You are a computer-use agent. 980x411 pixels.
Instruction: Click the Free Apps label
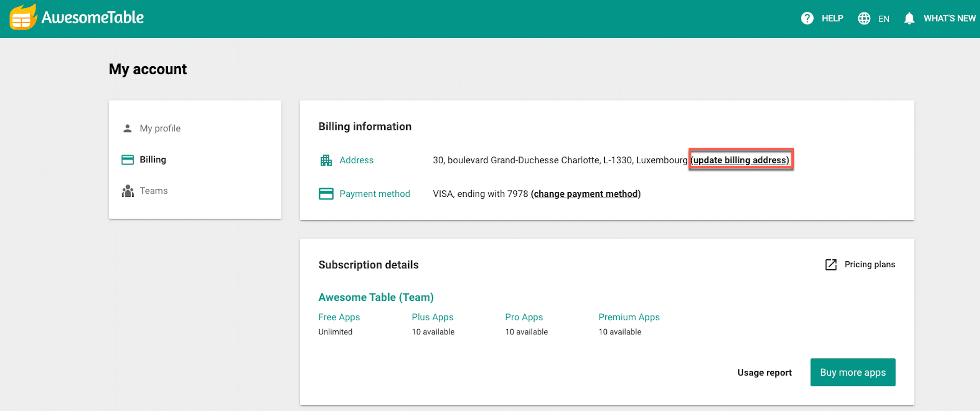tap(339, 317)
